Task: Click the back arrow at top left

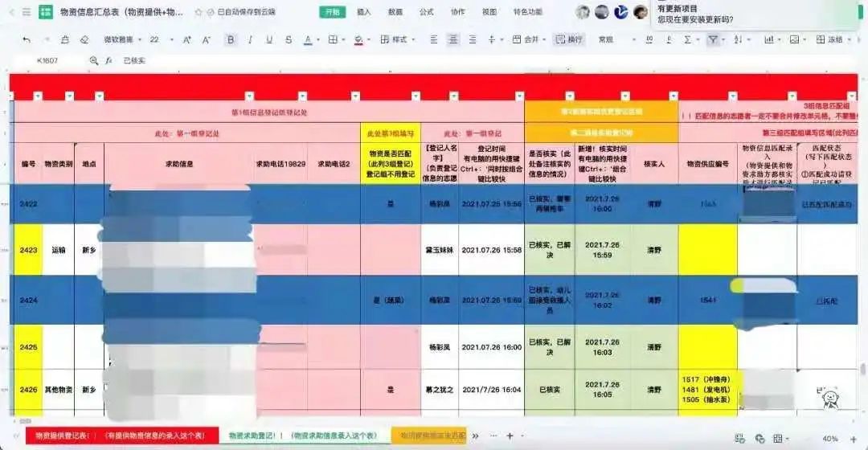Action: (11, 11)
